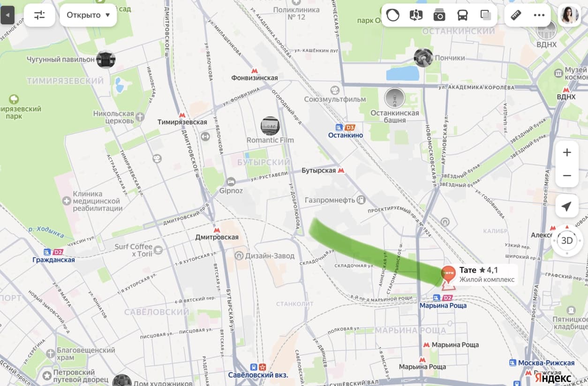Collapse the side panel arrow
This screenshot has height=386, width=588.
point(8,15)
